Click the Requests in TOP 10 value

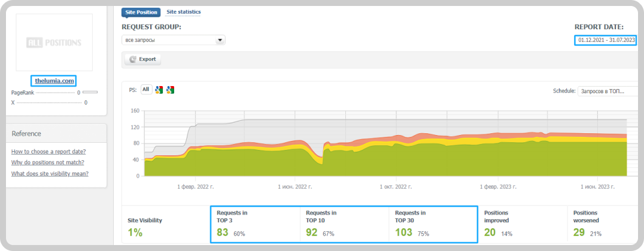coord(312,233)
